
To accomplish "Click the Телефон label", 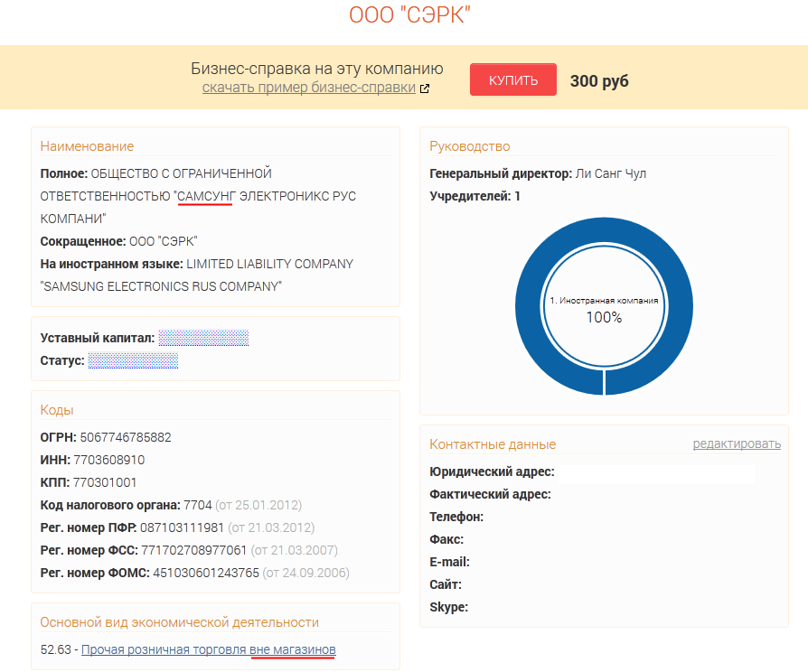I will [456, 517].
